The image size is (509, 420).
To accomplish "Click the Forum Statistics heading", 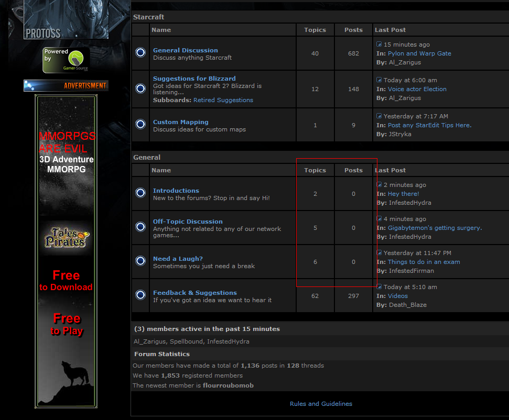I will tap(162, 354).
